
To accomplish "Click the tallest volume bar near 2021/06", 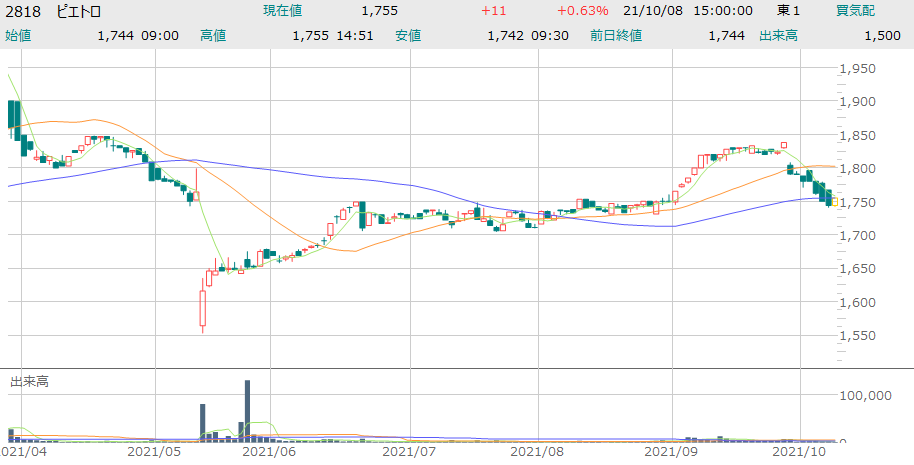I will coord(247,410).
